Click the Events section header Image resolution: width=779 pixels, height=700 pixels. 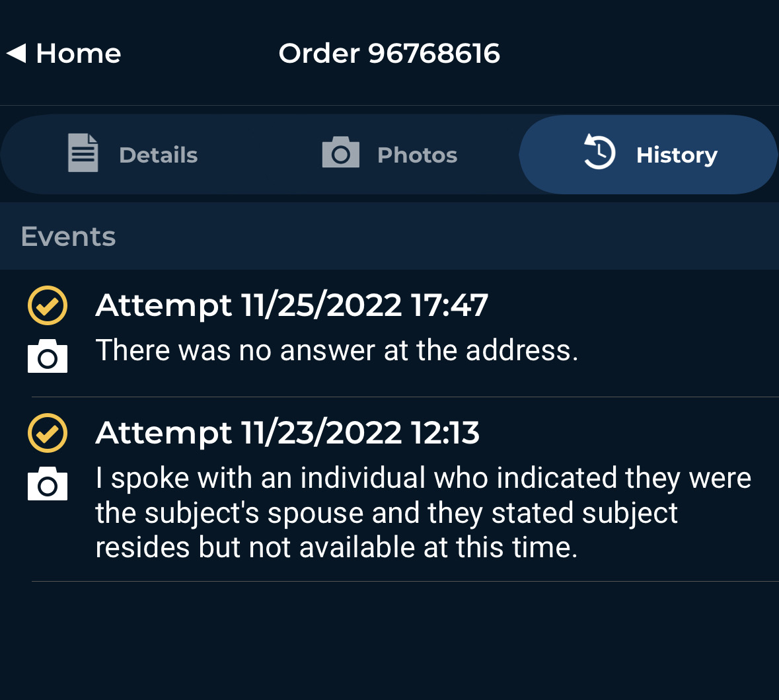(69, 237)
